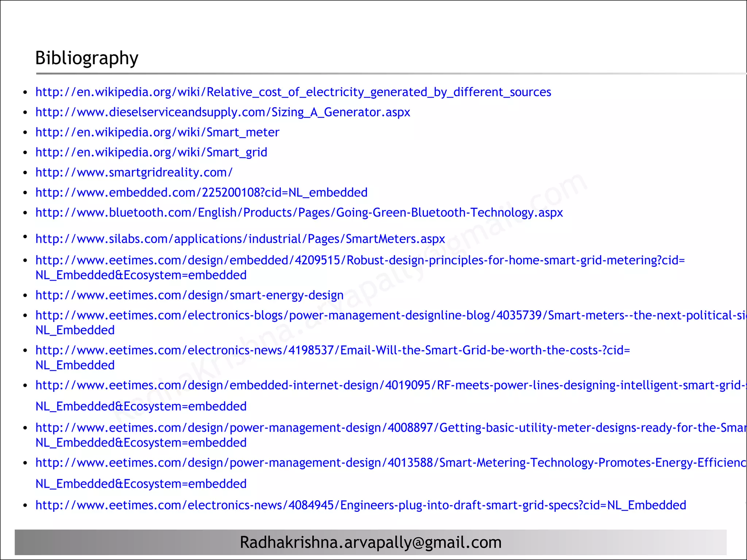
Task: Open the bluetooth.com Going-Green-Bluetooth-Technology link
Action: (x=299, y=213)
